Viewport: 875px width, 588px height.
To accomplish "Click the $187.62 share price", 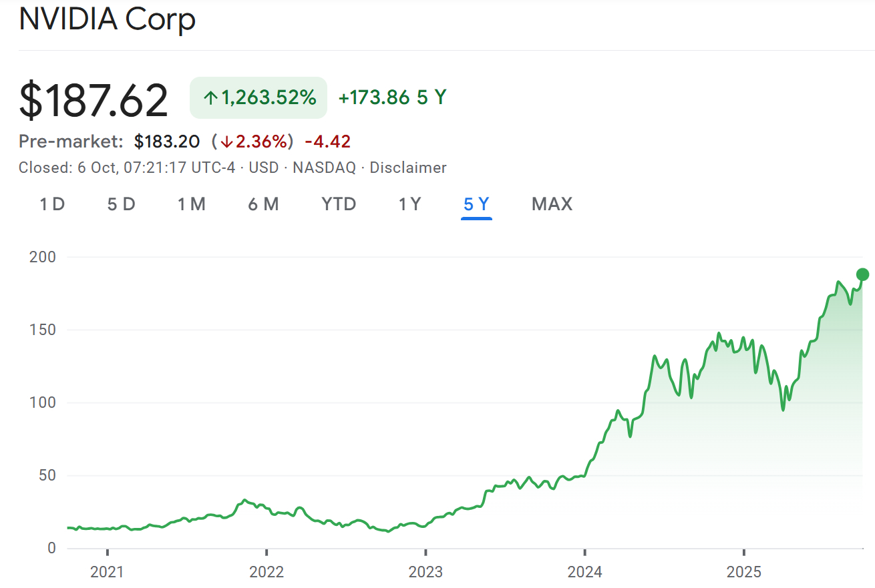I will point(94,100).
